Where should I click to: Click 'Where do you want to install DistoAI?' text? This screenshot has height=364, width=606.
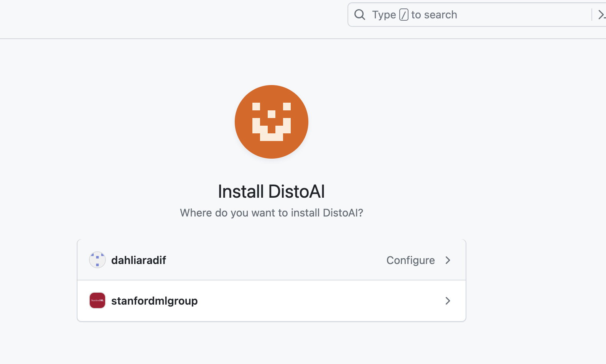(272, 213)
